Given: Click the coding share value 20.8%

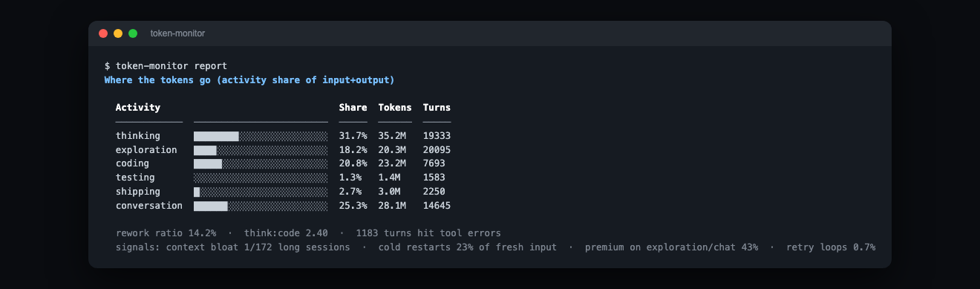Looking at the screenshot, I should tap(353, 163).
